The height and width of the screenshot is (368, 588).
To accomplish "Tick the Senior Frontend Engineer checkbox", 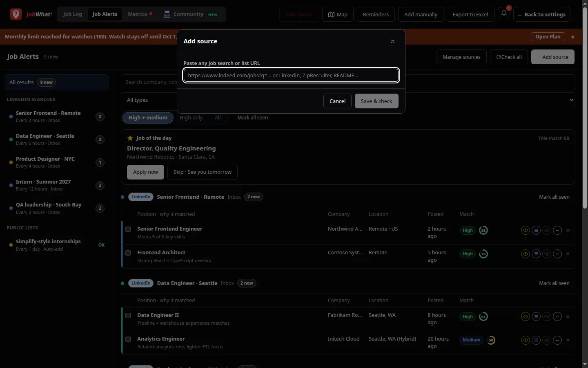I will (128, 229).
